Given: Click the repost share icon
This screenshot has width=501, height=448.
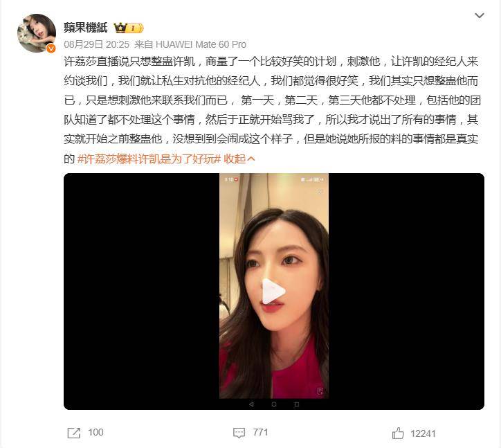Looking at the screenshot, I should point(74,433).
